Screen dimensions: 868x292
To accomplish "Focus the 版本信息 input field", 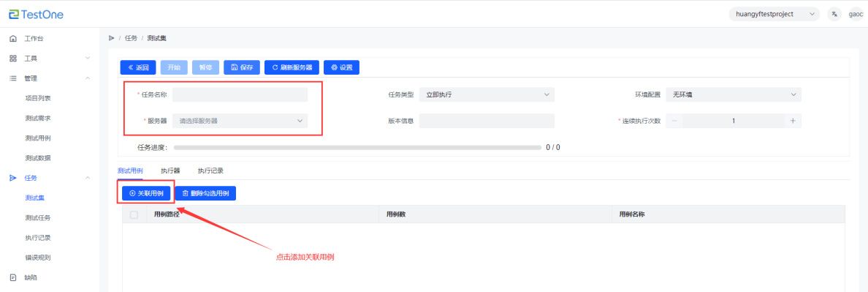I will pos(487,121).
